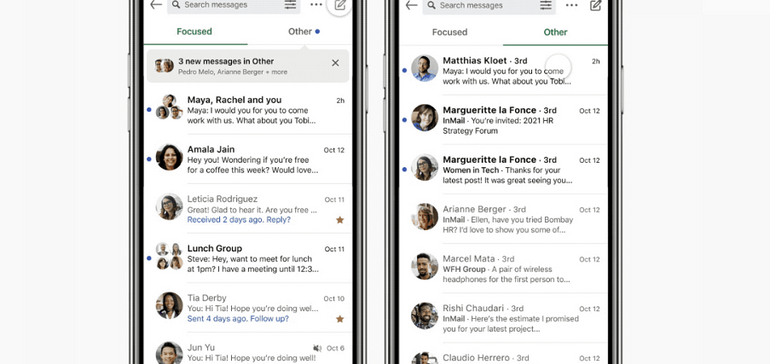Click search messages field on left phone

click(234, 5)
